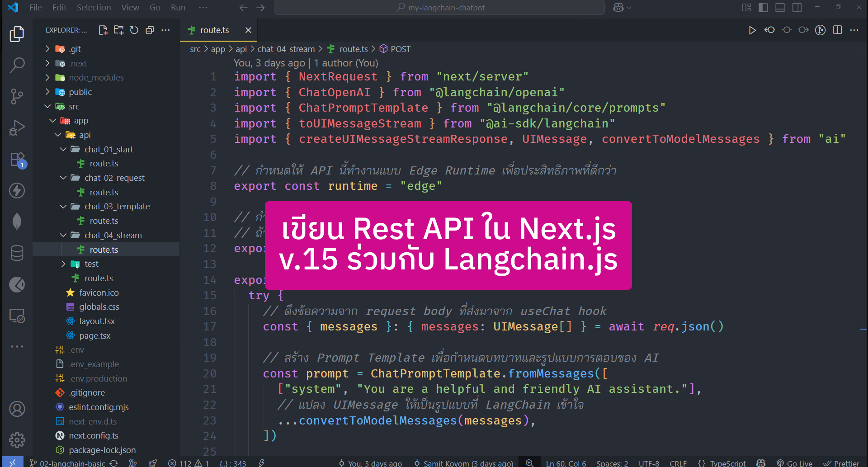Screen dimensions: 868x467
Task: Change Spaces: 2 indentation setting
Action: 612,463
